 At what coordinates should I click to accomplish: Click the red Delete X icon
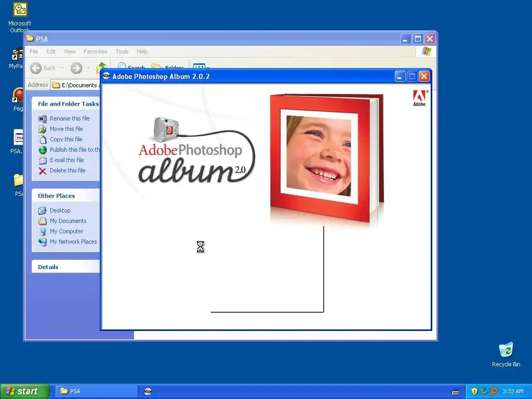click(43, 170)
